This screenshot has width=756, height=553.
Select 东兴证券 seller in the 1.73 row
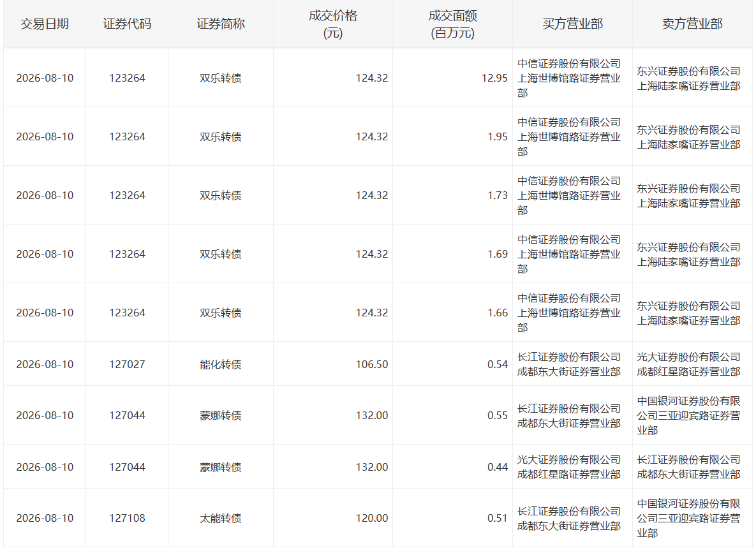pyautogui.click(x=688, y=196)
